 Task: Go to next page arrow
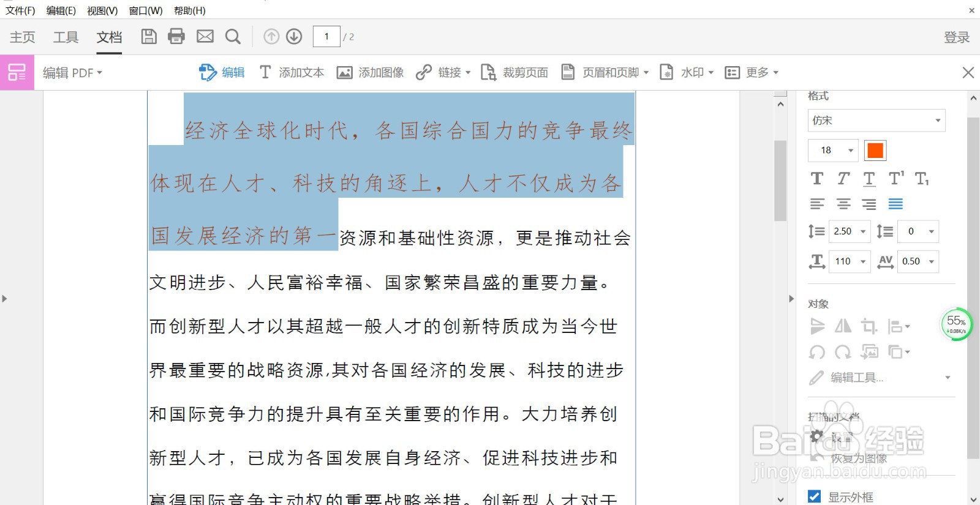[x=294, y=37]
